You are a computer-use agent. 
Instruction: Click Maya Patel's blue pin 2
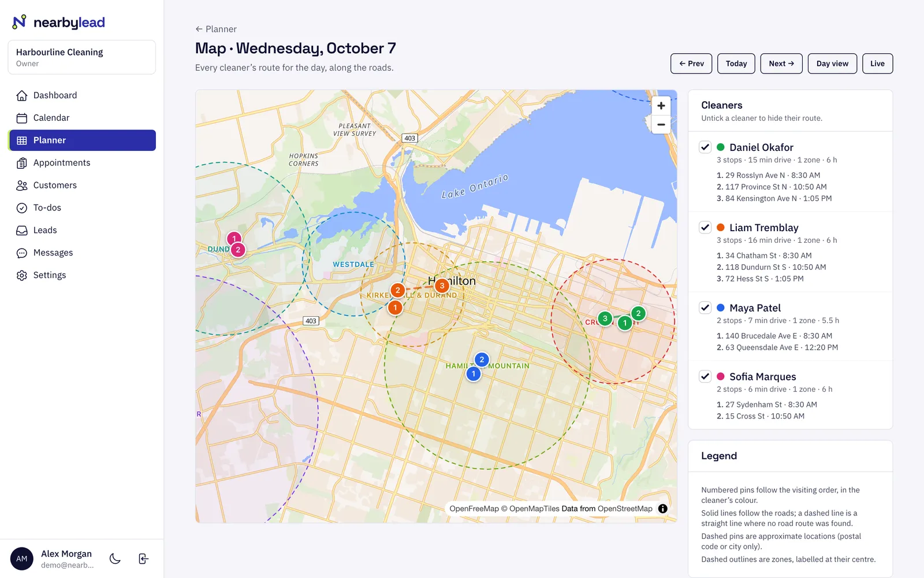[482, 360]
